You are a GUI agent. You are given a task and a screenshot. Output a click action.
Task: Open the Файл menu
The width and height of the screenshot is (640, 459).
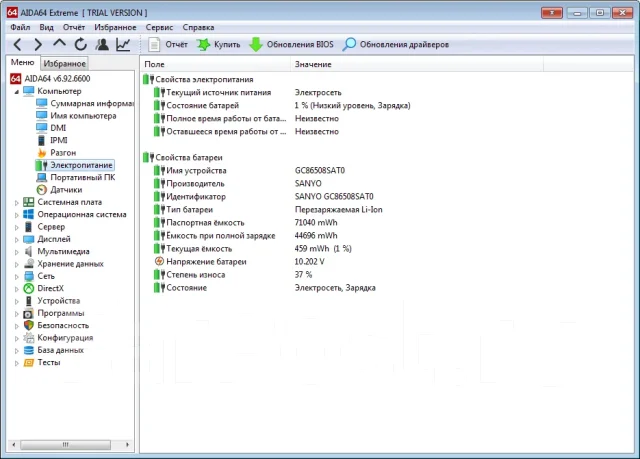pyautogui.click(x=20, y=27)
